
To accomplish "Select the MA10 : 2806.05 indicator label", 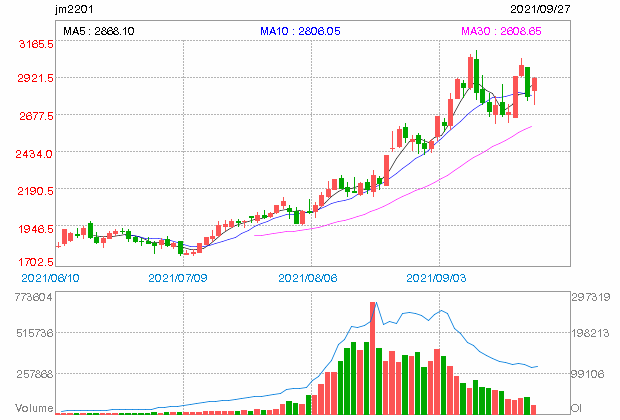I will coord(300,31).
